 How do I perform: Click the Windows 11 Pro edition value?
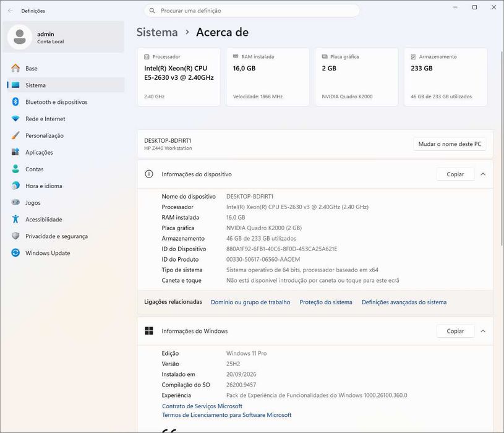pyautogui.click(x=246, y=353)
